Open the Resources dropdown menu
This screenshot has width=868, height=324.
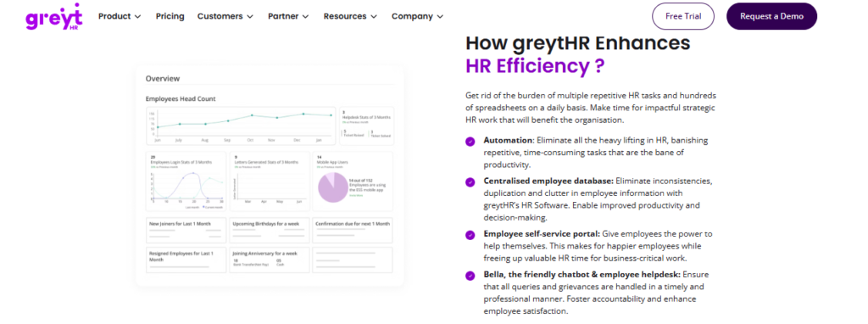(350, 17)
